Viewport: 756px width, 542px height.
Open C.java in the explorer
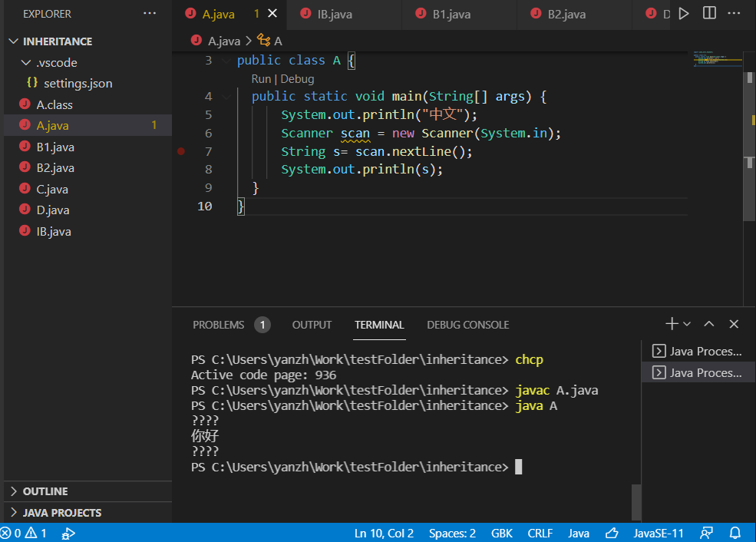[87, 189]
